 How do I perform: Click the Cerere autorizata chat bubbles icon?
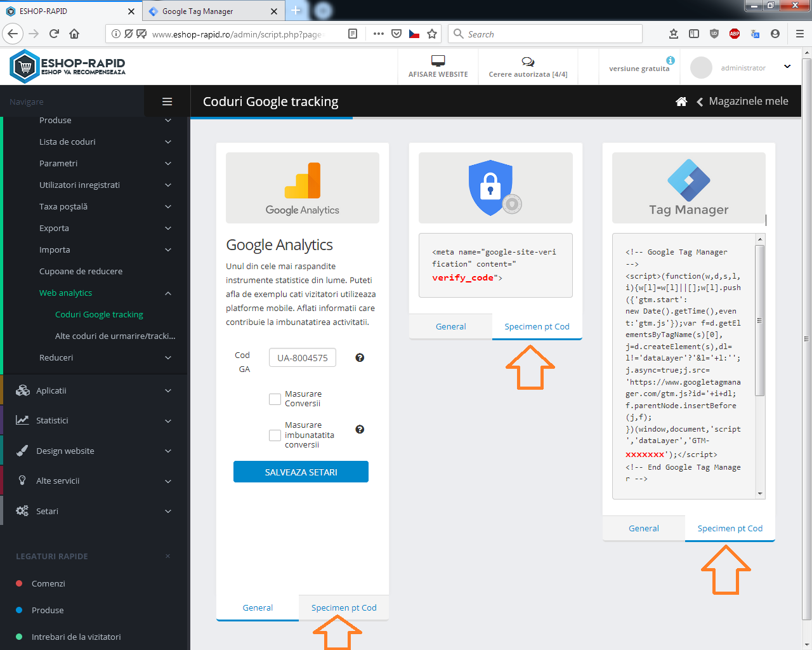coord(528,62)
